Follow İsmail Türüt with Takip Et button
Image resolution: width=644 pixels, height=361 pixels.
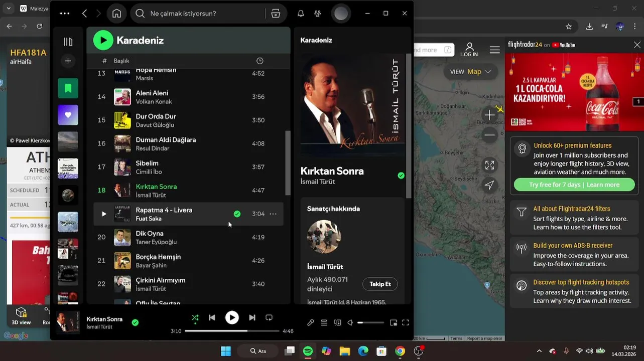click(380, 284)
